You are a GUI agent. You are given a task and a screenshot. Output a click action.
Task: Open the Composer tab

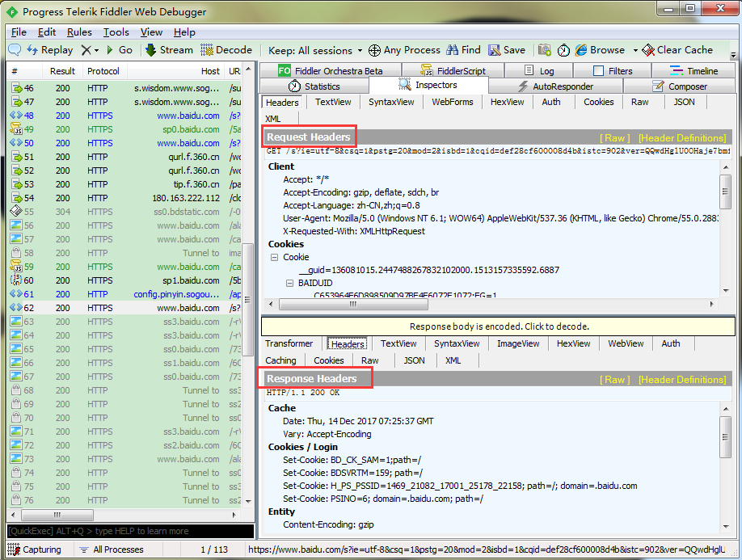click(680, 86)
